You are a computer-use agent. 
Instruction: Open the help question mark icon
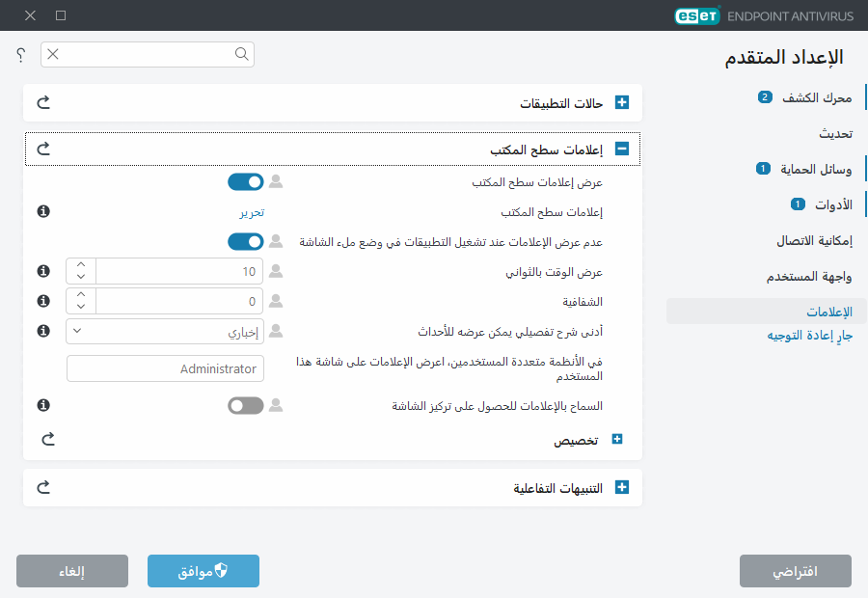click(19, 55)
